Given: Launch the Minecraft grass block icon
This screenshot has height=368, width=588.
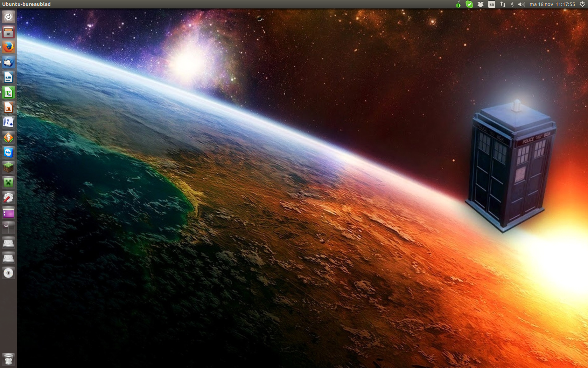Looking at the screenshot, I should (8, 168).
